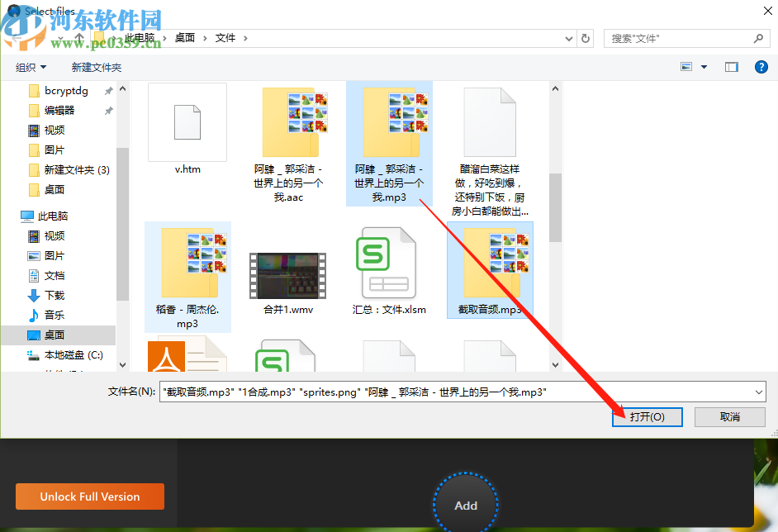Select the 世界上的另一个我.aac file
This screenshot has width=778, height=532.
coord(288,142)
